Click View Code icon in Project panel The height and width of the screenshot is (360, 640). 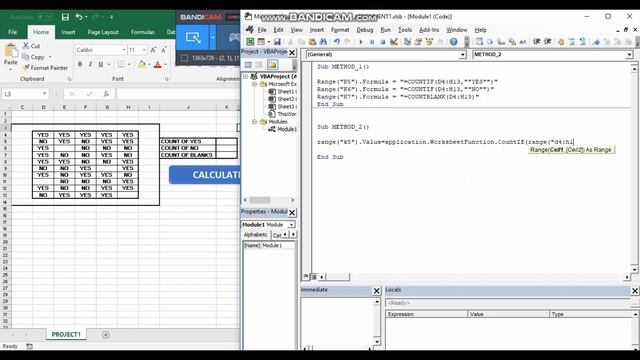(x=248, y=64)
